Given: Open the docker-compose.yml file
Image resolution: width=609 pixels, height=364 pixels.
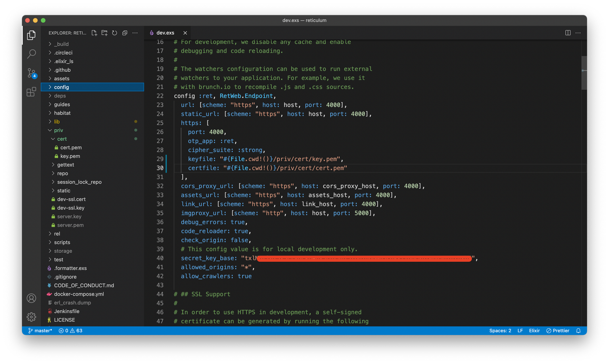Looking at the screenshot, I should [92, 294].
